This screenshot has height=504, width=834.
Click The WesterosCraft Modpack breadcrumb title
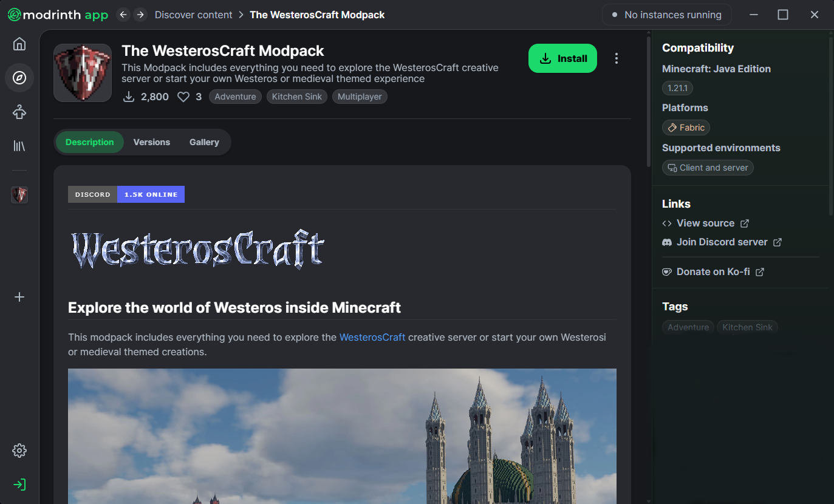(317, 15)
